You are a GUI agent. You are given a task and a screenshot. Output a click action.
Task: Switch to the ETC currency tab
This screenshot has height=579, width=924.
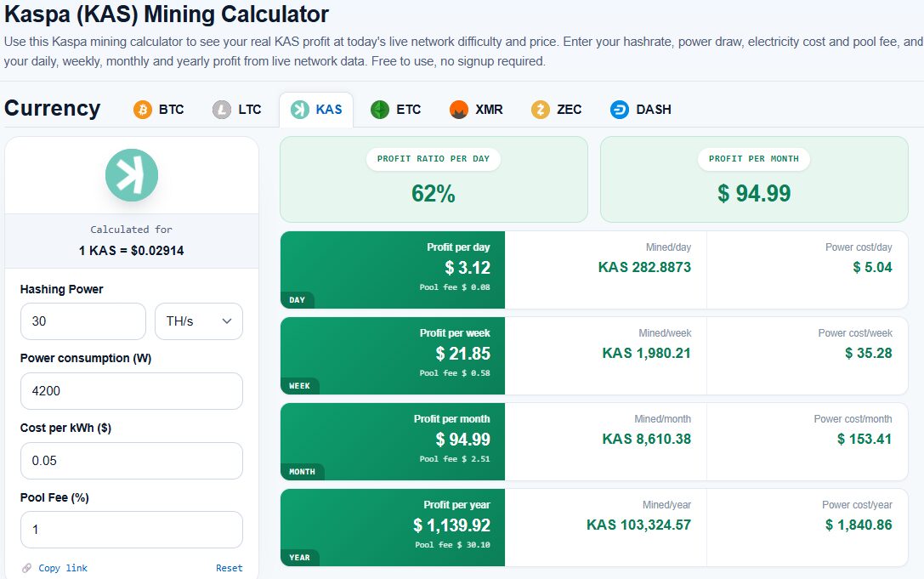tap(395, 110)
